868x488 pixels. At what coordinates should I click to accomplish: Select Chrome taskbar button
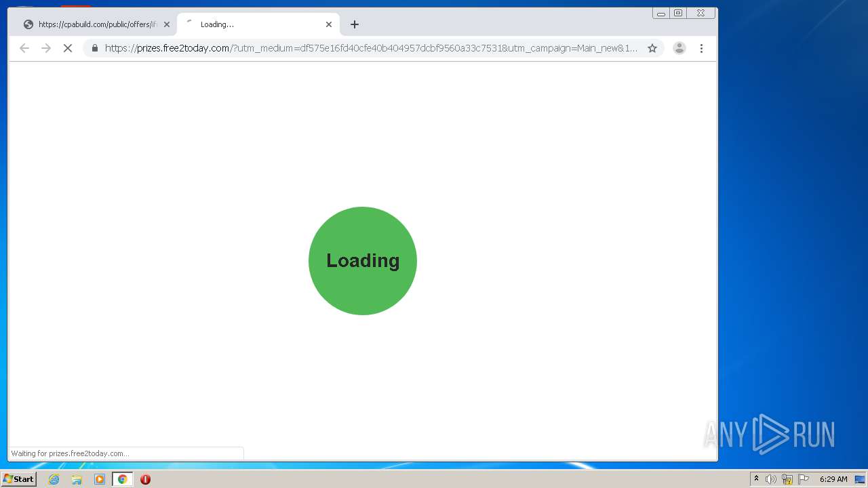tap(122, 479)
